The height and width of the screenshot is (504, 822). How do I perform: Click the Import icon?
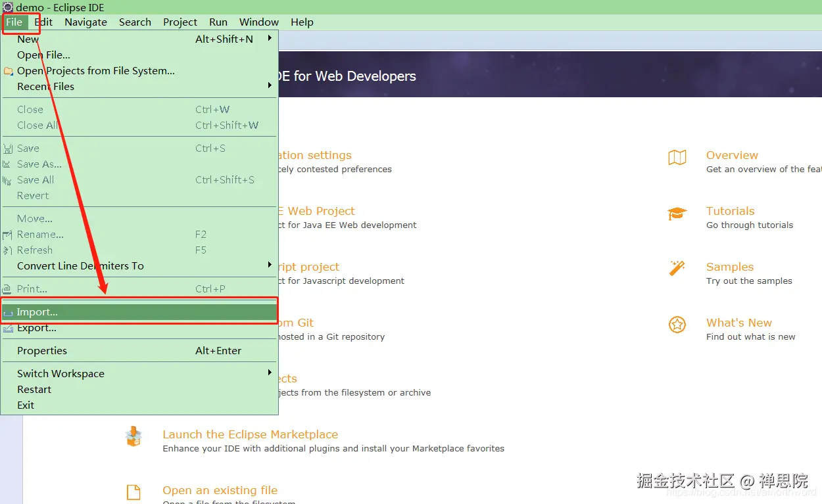8,313
